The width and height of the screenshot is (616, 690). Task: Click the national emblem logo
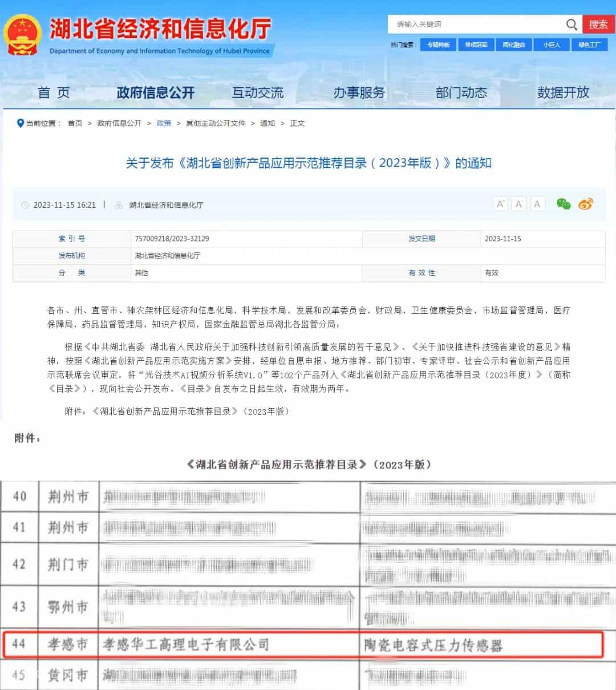(x=23, y=35)
